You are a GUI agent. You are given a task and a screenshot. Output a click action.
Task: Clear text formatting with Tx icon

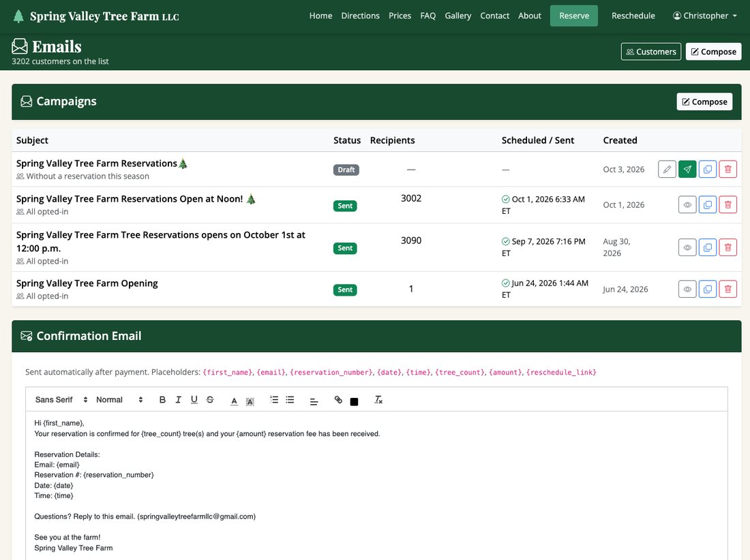(378, 400)
